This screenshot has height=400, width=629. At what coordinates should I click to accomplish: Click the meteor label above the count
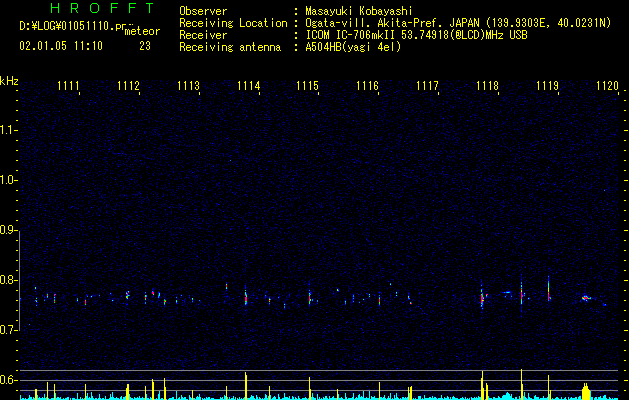[x=142, y=31]
